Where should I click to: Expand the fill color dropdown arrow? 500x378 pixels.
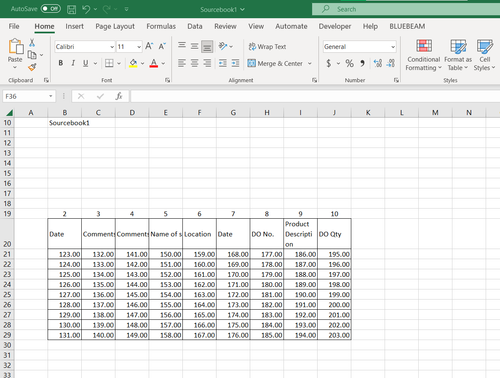pos(142,63)
